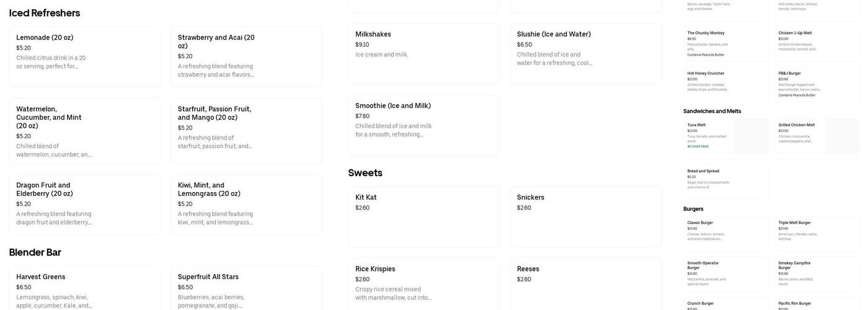Open Starfruit, Passion Fruit, and Mango item
This screenshot has width=868, height=310.
coord(246,128)
